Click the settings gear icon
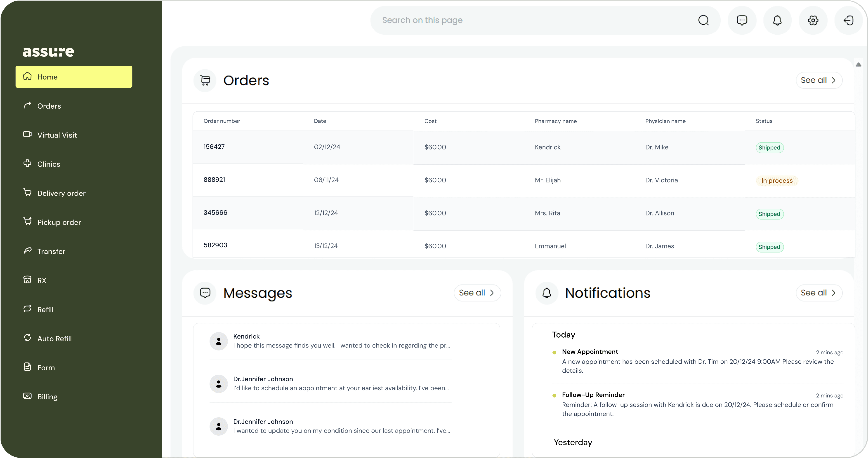 813,20
